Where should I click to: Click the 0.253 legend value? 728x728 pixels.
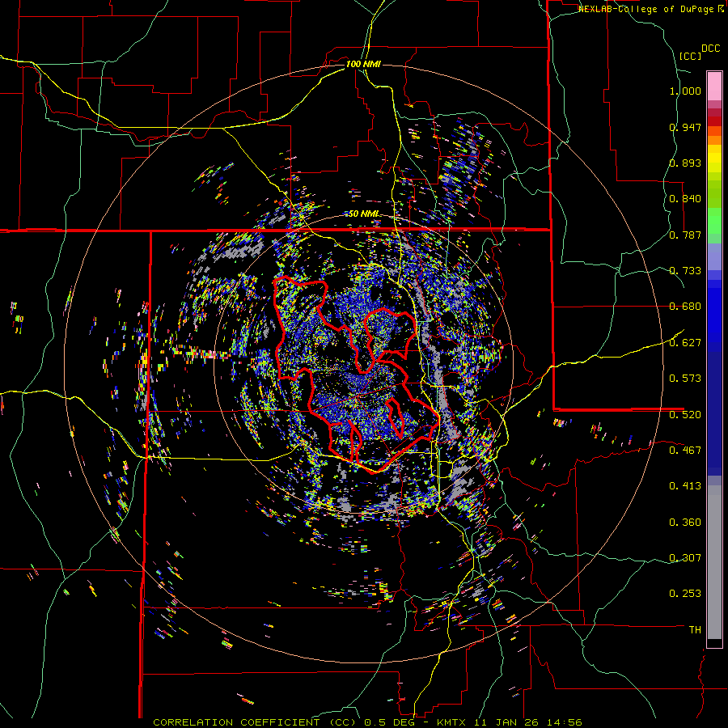click(685, 594)
